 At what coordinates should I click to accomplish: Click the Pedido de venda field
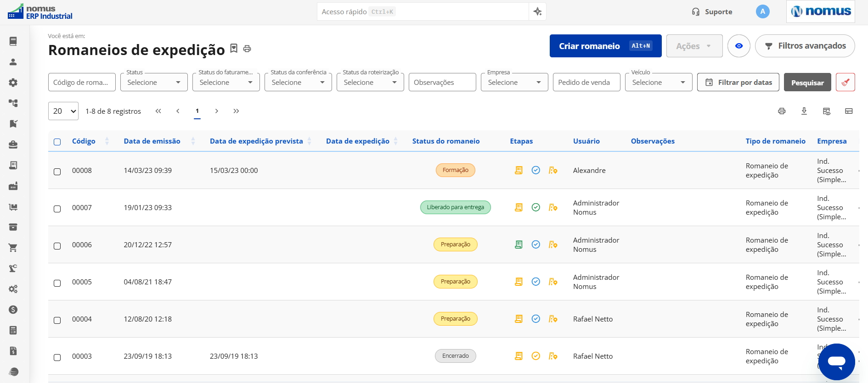point(586,82)
